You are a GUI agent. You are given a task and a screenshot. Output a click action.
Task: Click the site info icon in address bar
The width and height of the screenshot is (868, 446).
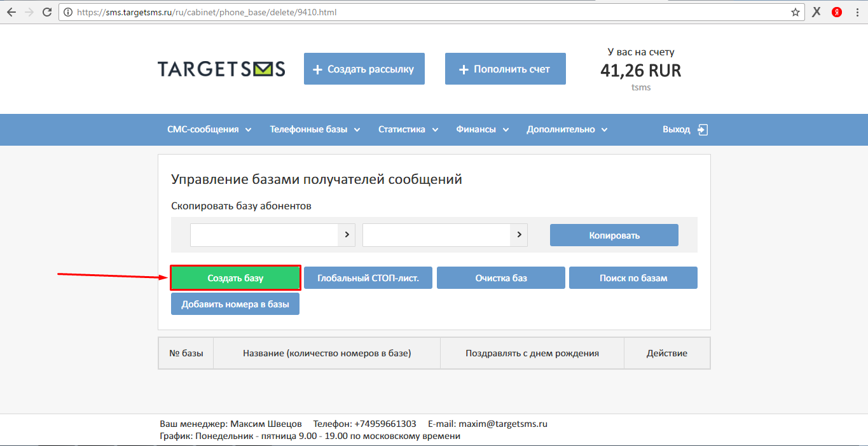[x=69, y=12]
